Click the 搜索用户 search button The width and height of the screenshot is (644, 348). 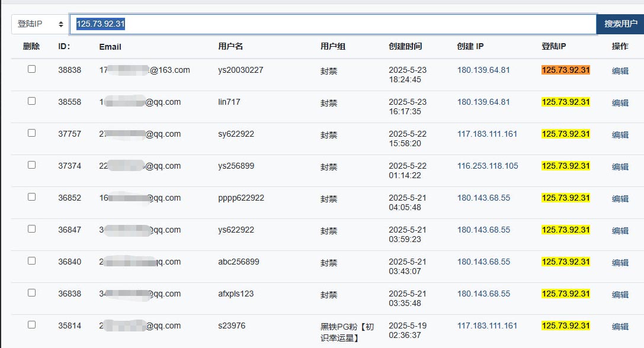[x=620, y=24]
